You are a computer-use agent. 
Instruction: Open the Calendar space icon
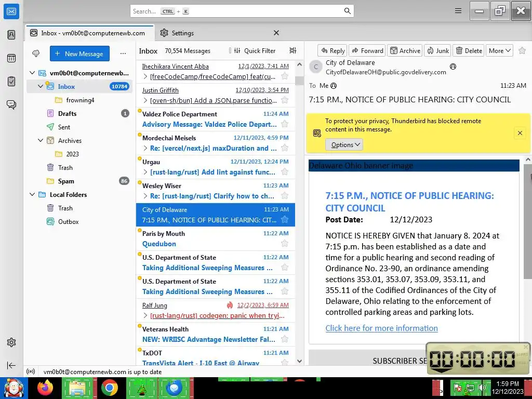pyautogui.click(x=11, y=58)
